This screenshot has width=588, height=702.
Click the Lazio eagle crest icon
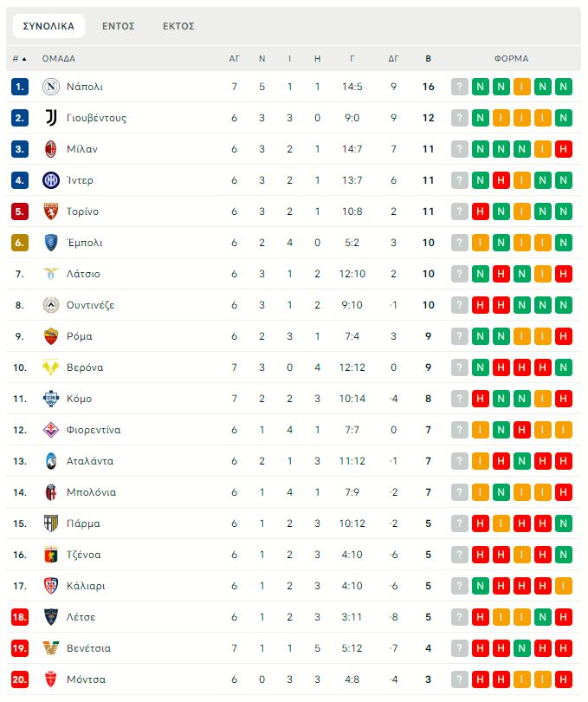click(x=50, y=274)
